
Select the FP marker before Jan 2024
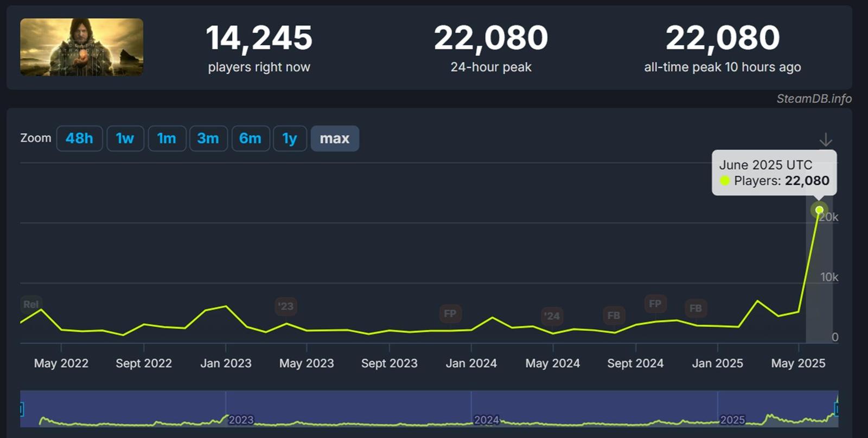[450, 313]
